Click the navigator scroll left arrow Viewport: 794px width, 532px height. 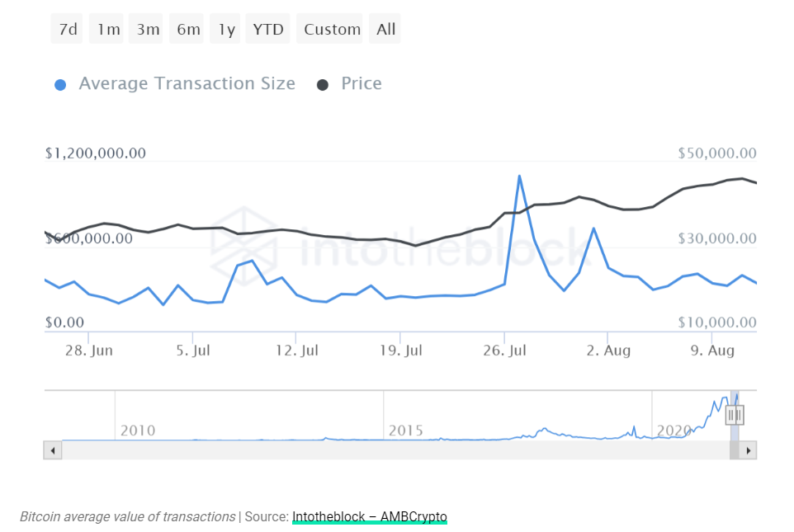[53, 450]
